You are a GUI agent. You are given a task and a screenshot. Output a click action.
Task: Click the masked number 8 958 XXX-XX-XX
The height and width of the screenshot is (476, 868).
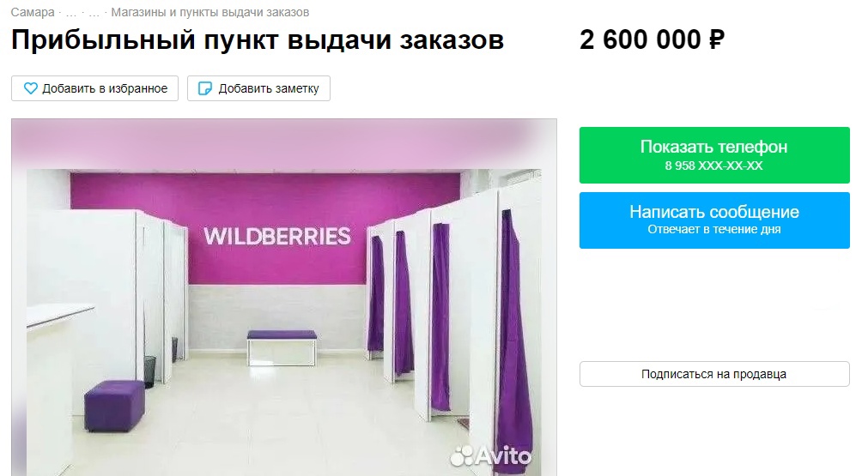[714, 166]
